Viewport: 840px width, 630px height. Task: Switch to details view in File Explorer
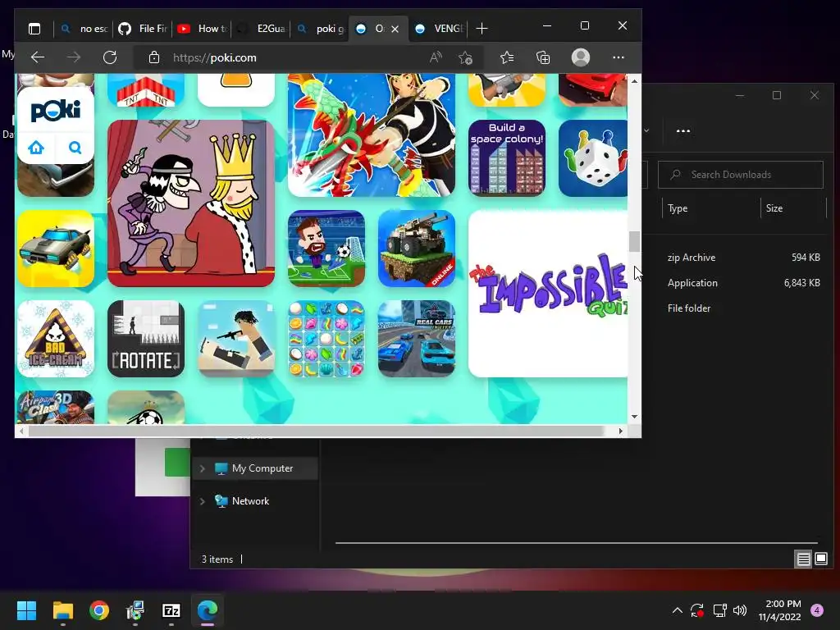804,559
